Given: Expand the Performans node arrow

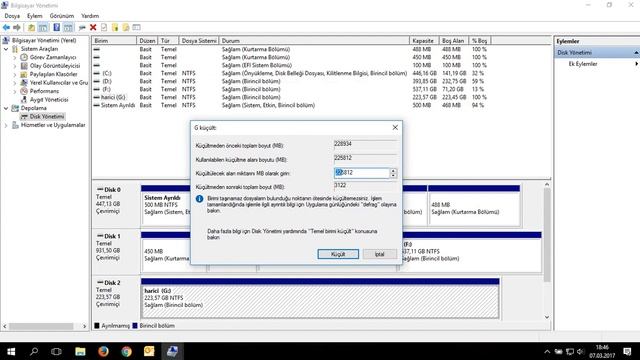Looking at the screenshot, I should pyautogui.click(x=15, y=91).
